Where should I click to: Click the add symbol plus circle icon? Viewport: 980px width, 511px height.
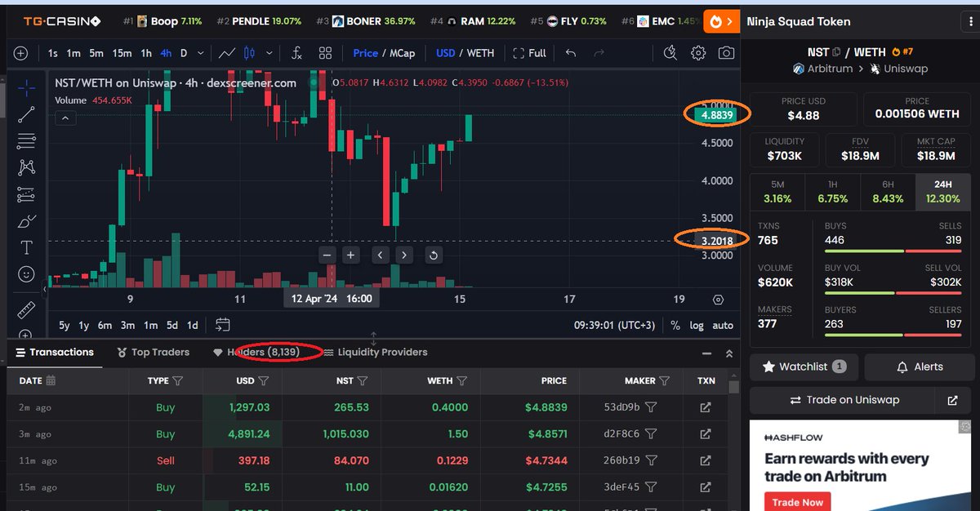[x=20, y=53]
